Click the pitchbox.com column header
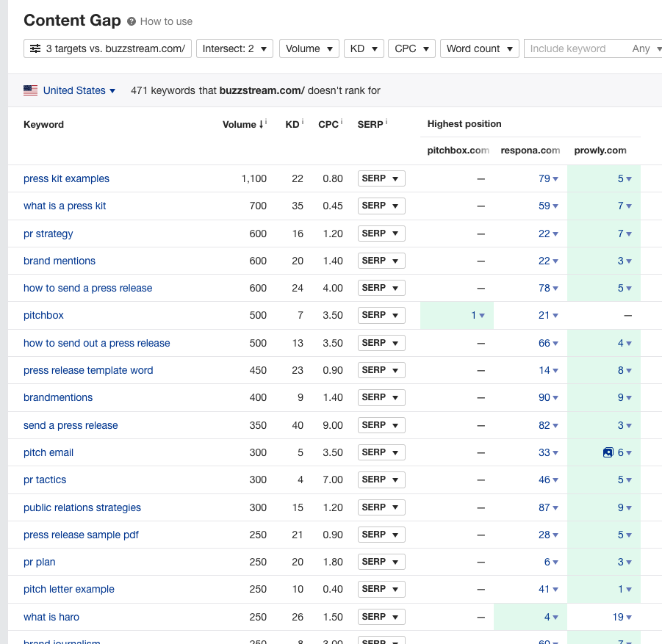 [x=458, y=151]
